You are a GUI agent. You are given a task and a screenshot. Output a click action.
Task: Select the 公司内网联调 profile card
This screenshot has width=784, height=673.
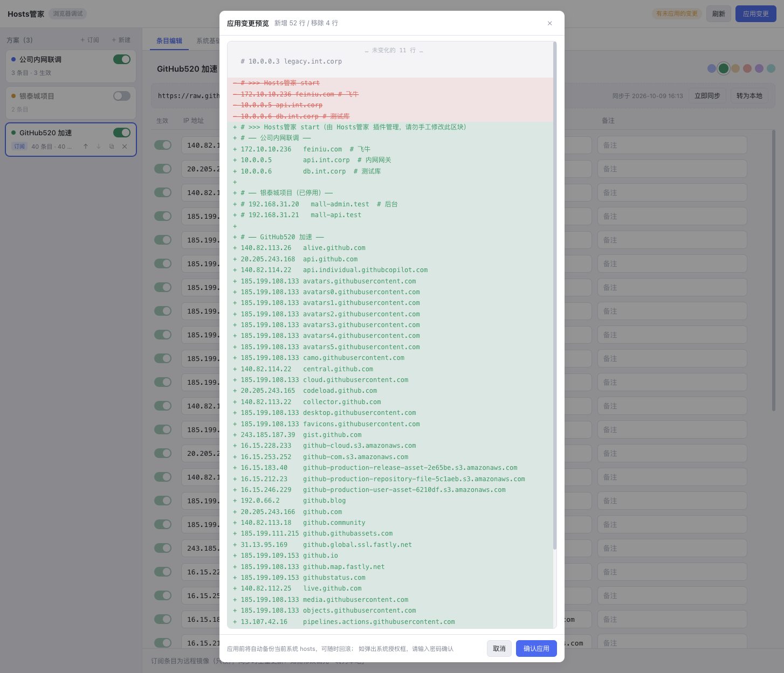71,66
